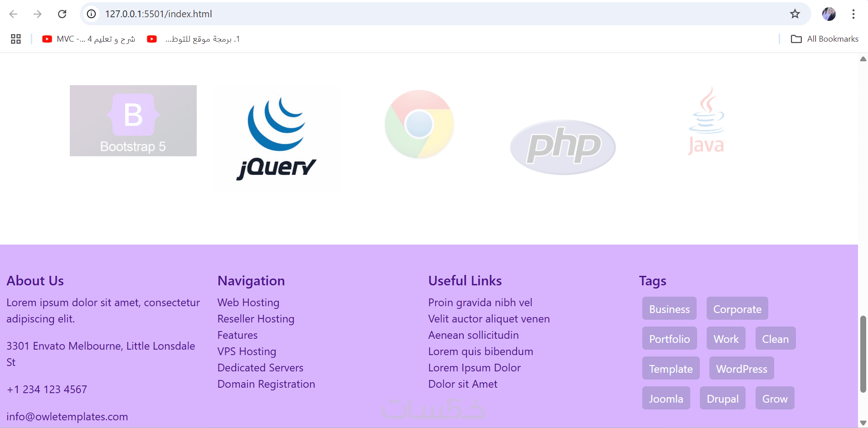Screen dimensions: 868x428
Task: Select the Template tag
Action: (671, 368)
